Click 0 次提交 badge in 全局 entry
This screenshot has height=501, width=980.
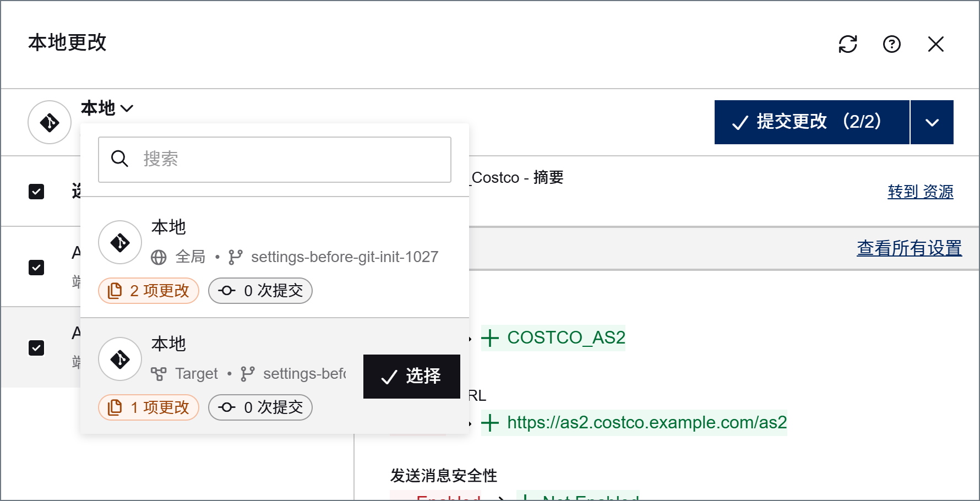coord(260,291)
